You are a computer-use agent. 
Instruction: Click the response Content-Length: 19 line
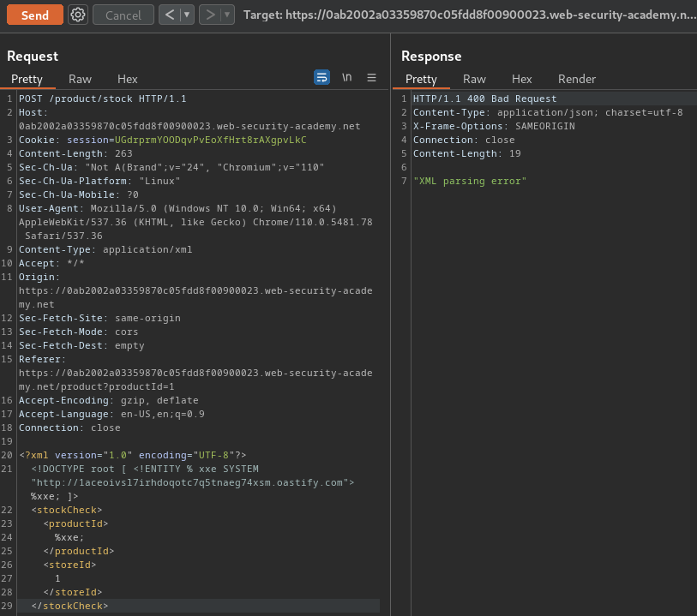click(466, 153)
